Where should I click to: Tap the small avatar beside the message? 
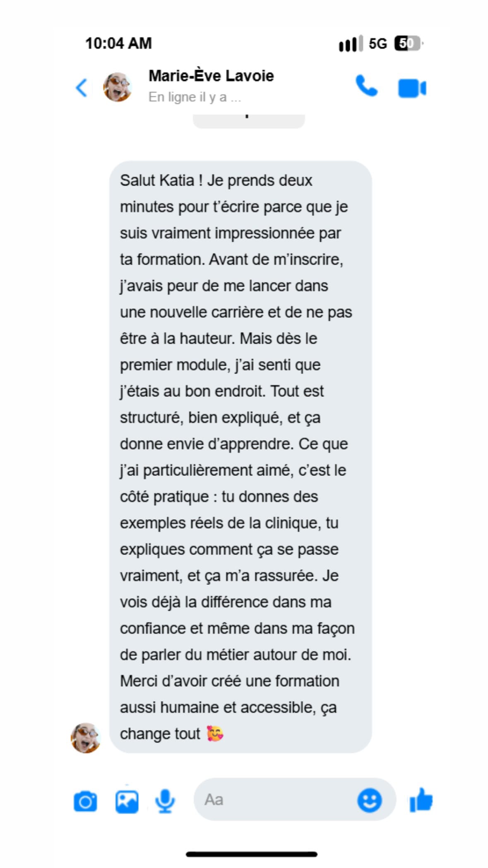pyautogui.click(x=86, y=738)
